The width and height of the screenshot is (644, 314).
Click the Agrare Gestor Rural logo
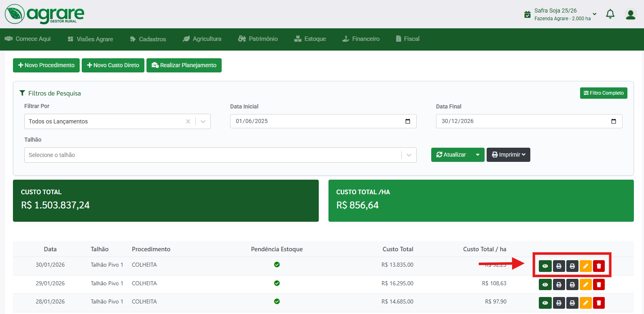point(44,14)
